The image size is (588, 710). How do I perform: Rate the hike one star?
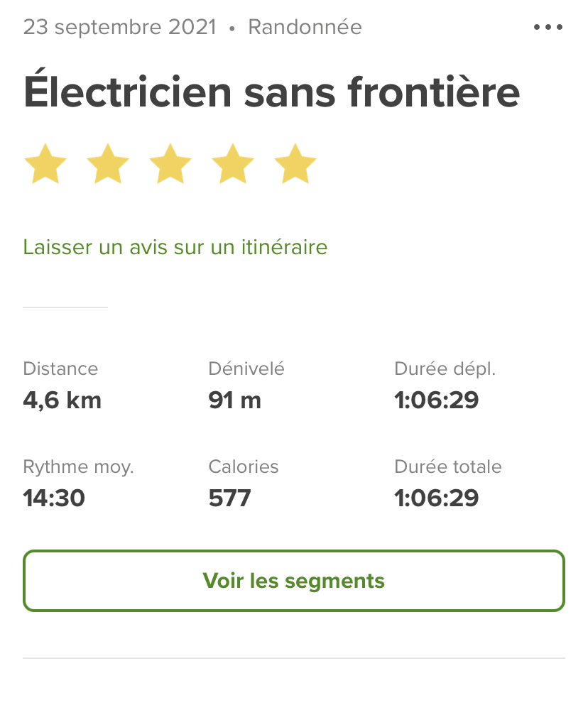click(x=45, y=163)
